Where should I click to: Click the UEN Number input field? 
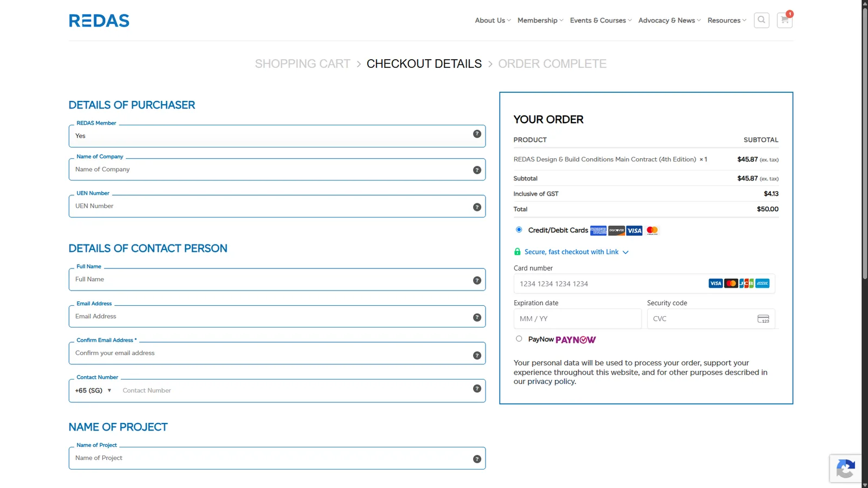(277, 207)
